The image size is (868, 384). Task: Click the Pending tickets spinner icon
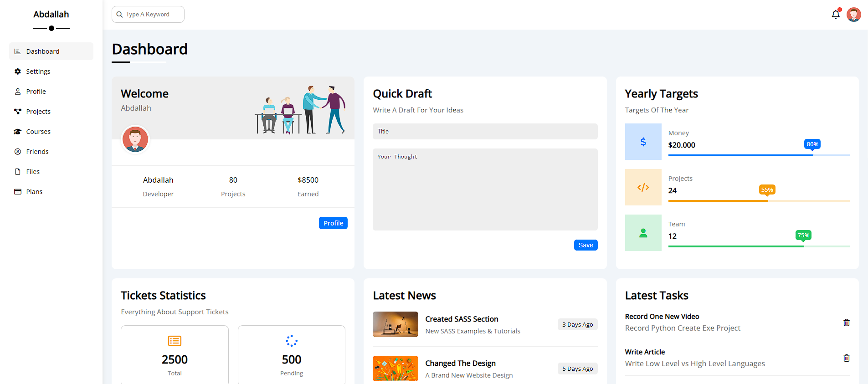(292, 341)
